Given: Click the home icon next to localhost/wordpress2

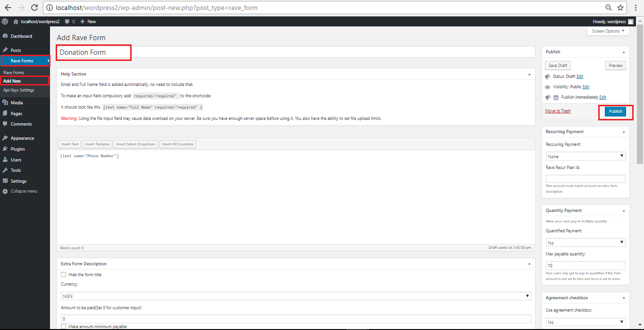Looking at the screenshot, I should tap(16, 22).
